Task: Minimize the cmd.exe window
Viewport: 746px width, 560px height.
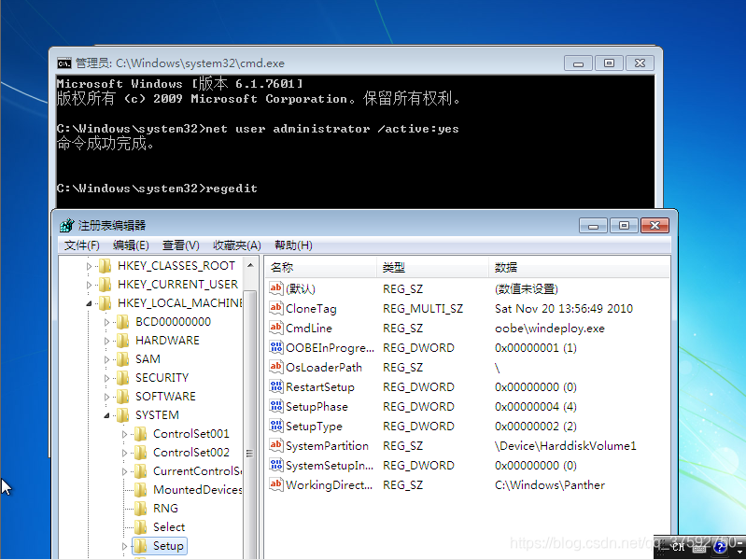Action: click(x=578, y=63)
